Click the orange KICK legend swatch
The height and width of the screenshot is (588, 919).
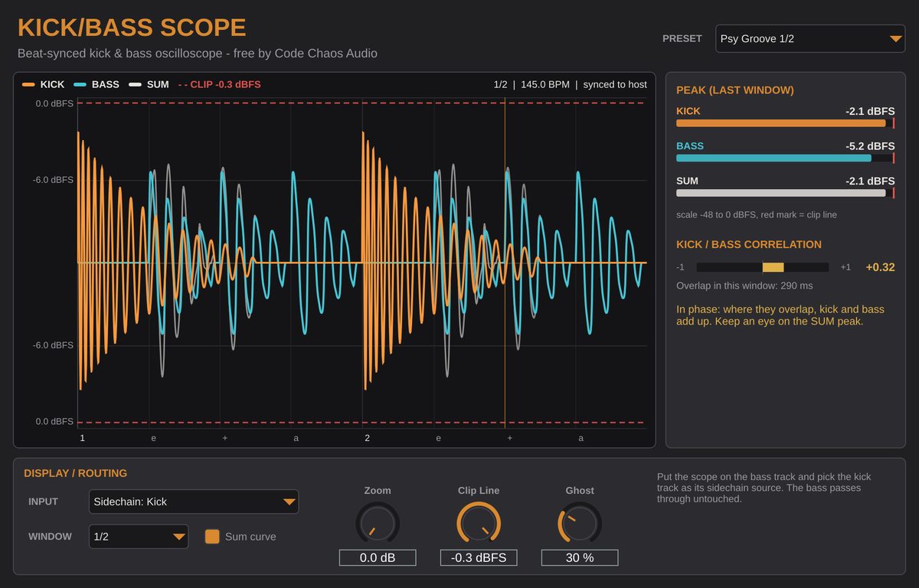click(x=29, y=84)
